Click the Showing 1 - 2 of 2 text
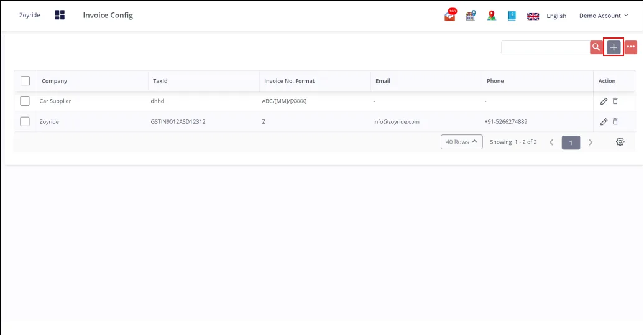644x336 pixels. point(513,142)
